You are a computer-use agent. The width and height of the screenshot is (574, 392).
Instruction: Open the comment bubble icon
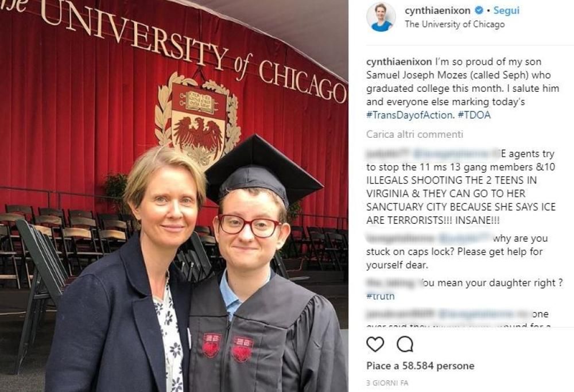(x=405, y=344)
